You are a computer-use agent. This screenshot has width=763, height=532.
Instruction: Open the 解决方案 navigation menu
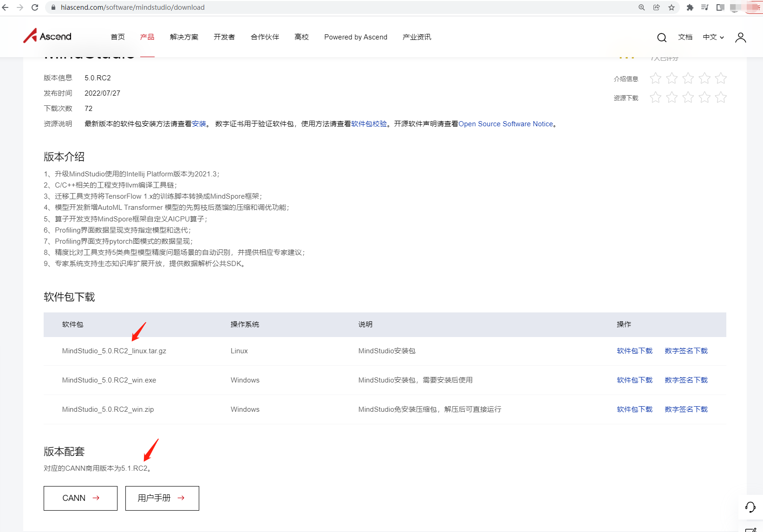[x=184, y=37]
